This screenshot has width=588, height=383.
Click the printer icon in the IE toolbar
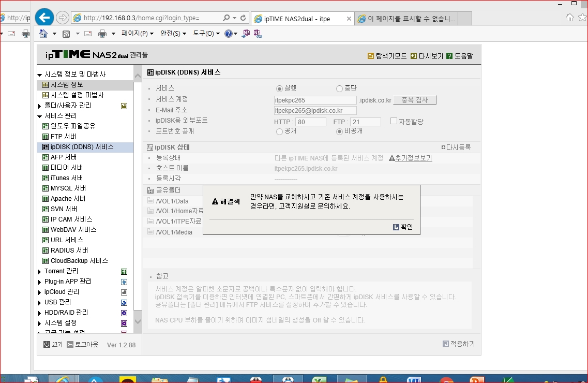coord(102,34)
